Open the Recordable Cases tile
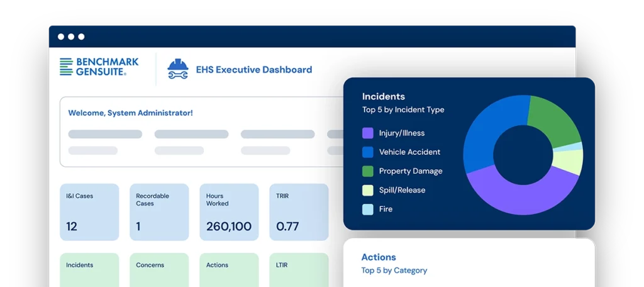 click(x=159, y=212)
